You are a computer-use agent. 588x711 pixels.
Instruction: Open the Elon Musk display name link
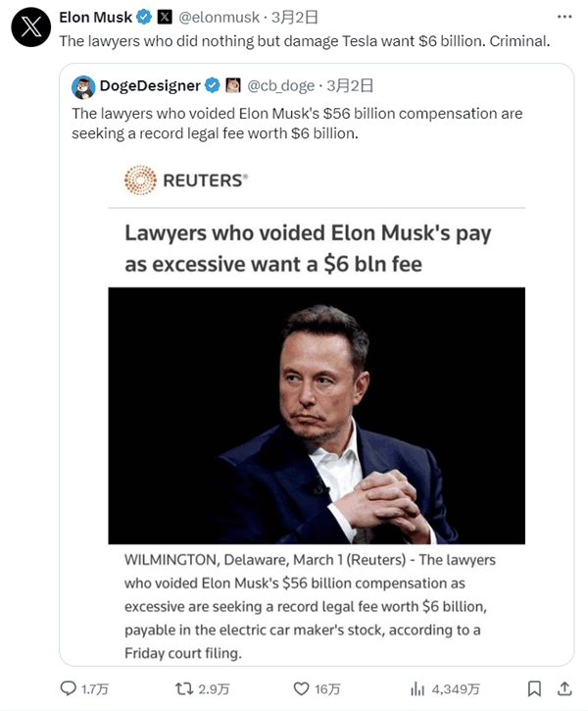pos(95,18)
